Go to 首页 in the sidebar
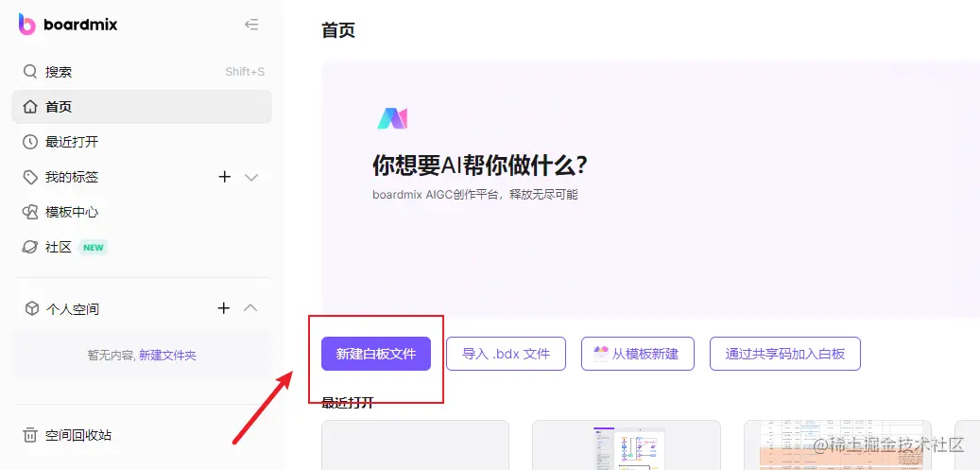980x470 pixels. pyautogui.click(x=142, y=107)
